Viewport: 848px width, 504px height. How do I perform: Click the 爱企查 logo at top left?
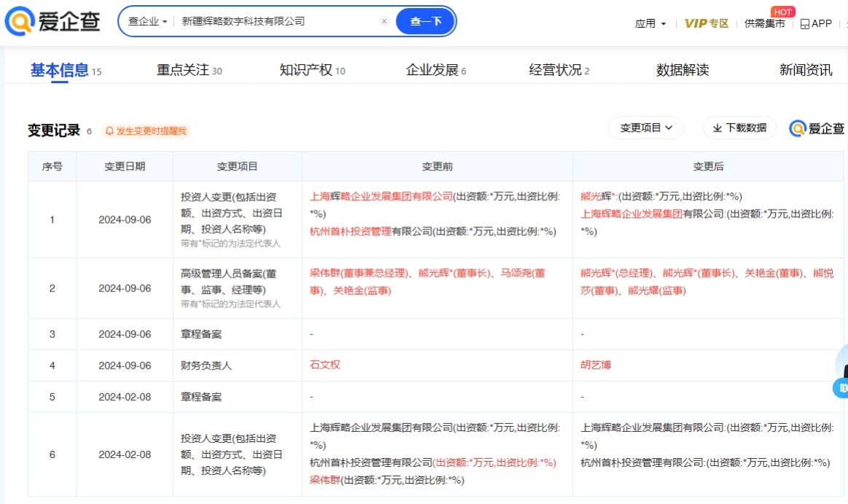tap(52, 21)
